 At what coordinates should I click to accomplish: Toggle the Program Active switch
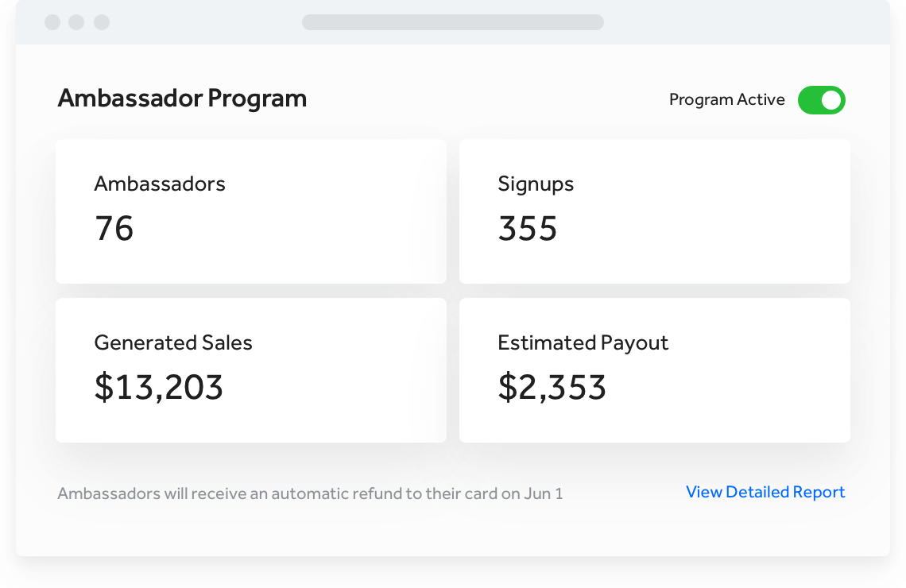(821, 100)
